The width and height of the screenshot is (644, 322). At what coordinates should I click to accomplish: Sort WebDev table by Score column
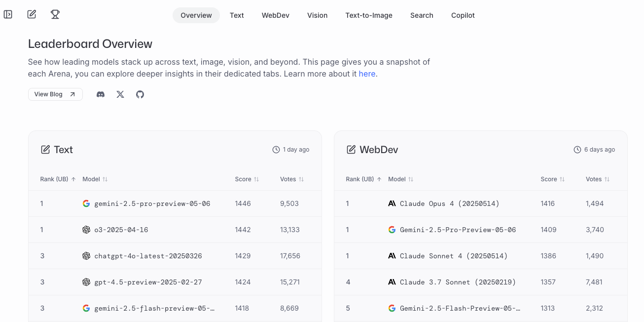point(553,179)
